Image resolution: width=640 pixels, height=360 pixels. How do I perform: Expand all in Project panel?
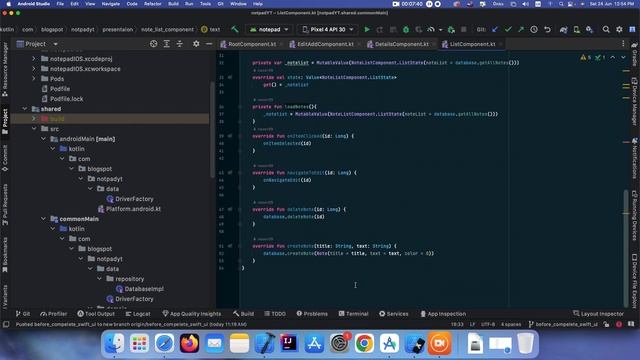point(167,44)
